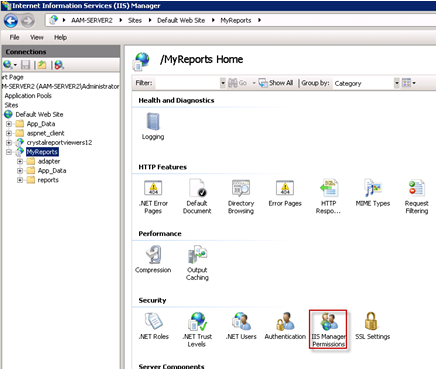The width and height of the screenshot is (436, 369).
Task: Open the .NET Roles feature
Action: (154, 326)
